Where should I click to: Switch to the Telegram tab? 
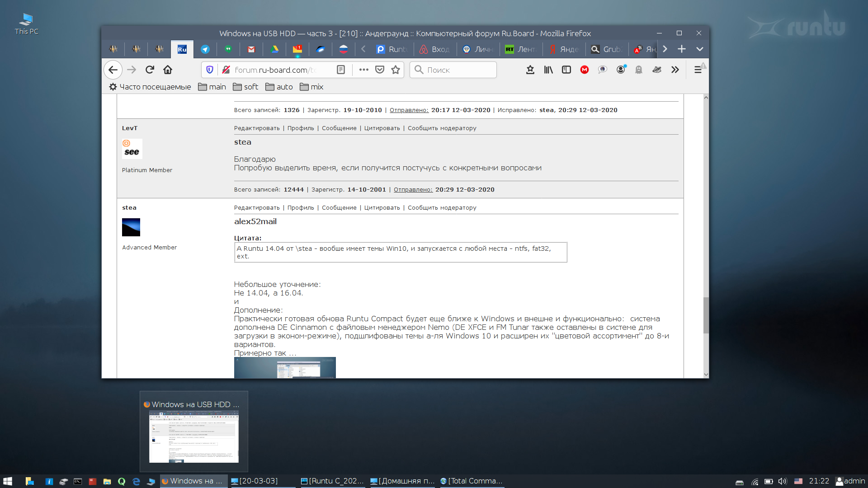click(205, 49)
